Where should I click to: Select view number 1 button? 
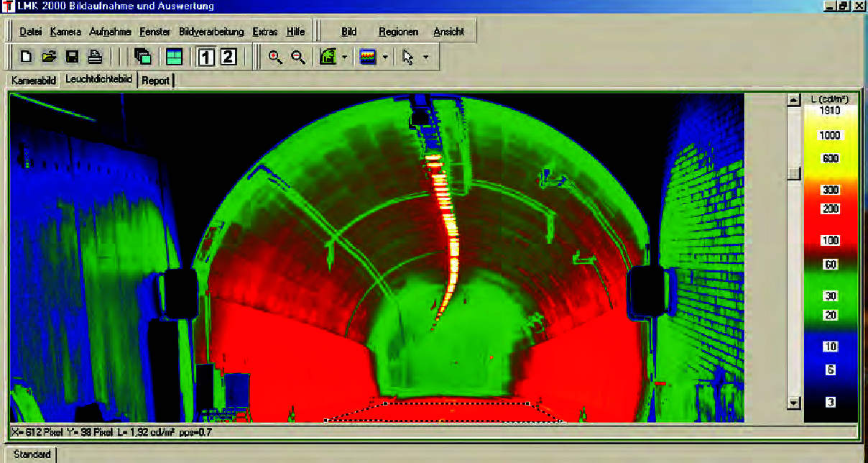click(x=206, y=57)
